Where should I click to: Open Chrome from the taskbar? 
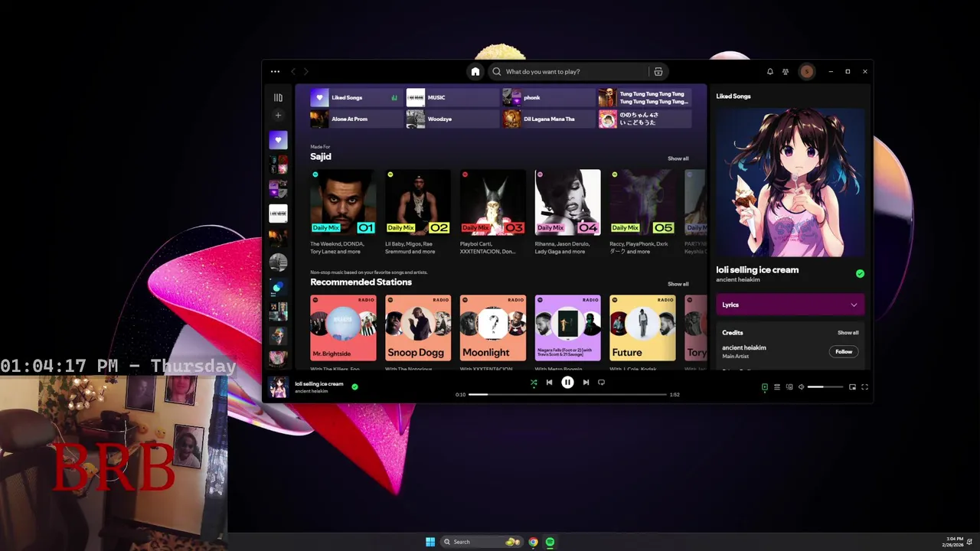[x=534, y=542]
